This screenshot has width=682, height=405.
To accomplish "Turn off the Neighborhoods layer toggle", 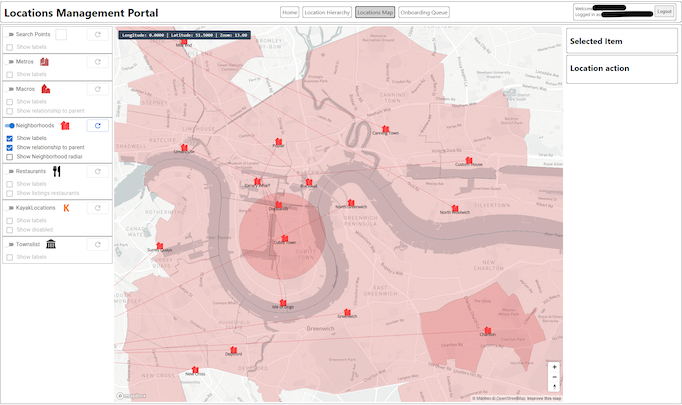I will coord(10,126).
